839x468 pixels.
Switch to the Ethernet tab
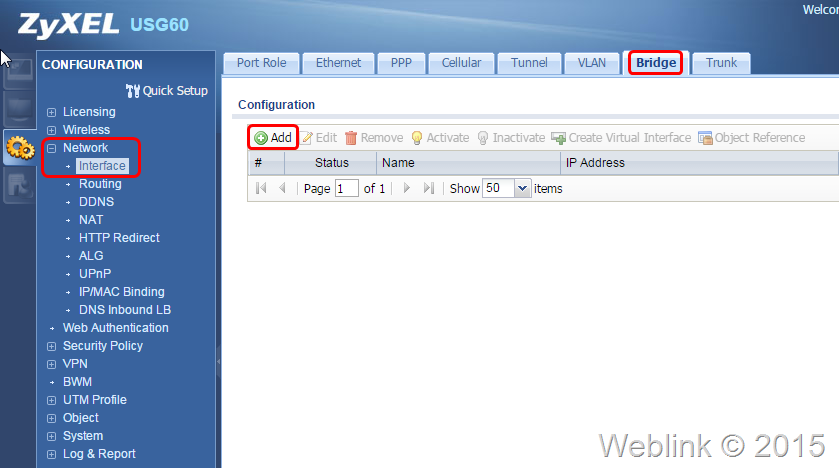(x=338, y=63)
